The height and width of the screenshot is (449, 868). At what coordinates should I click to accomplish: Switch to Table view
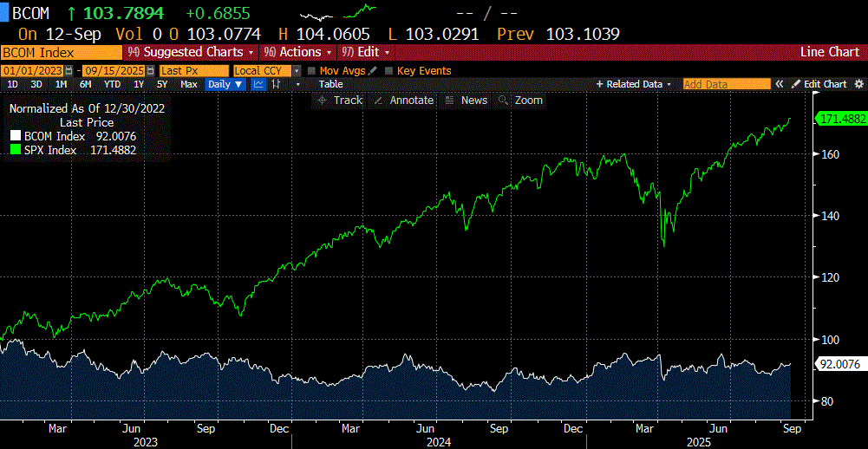(330, 84)
